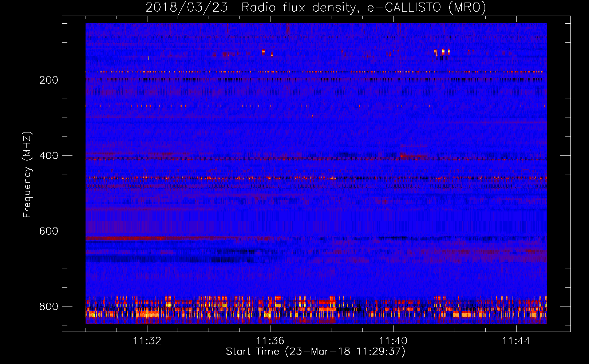This screenshot has height=364, width=589.
Task: Click the 200 frequency tick label
Action: pos(49,80)
